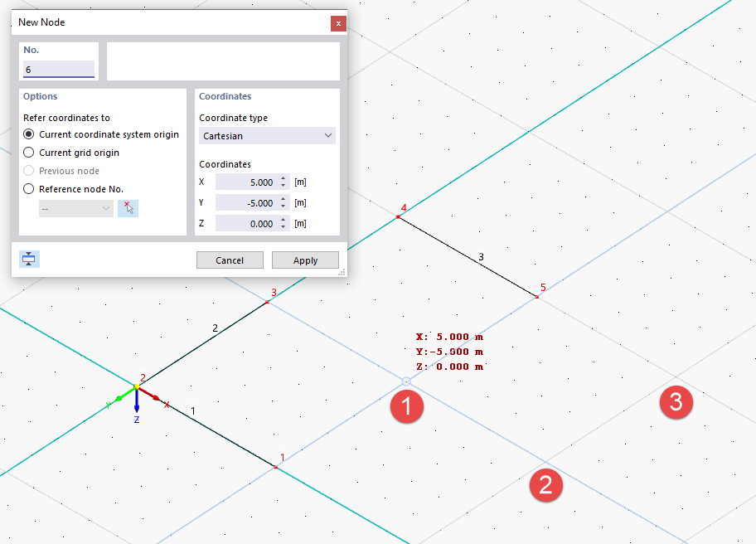
Task: Click member line 3 between nodes 4 and 5
Action: 468,257
